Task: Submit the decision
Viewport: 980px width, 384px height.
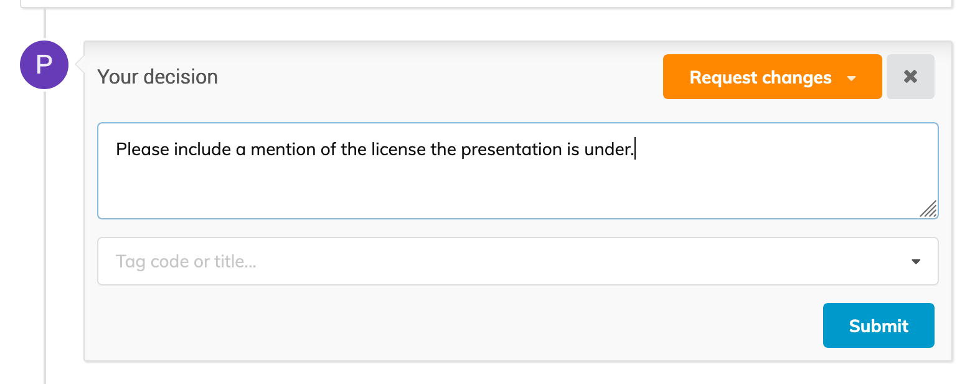Action: point(879,325)
